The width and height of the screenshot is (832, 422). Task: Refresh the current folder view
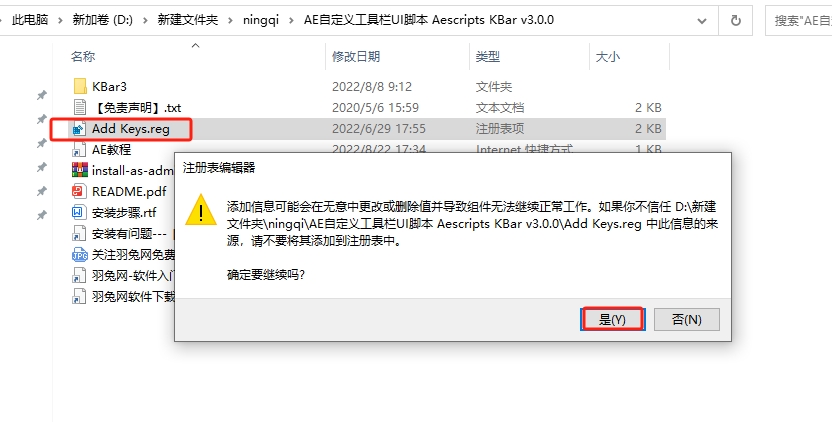735,20
